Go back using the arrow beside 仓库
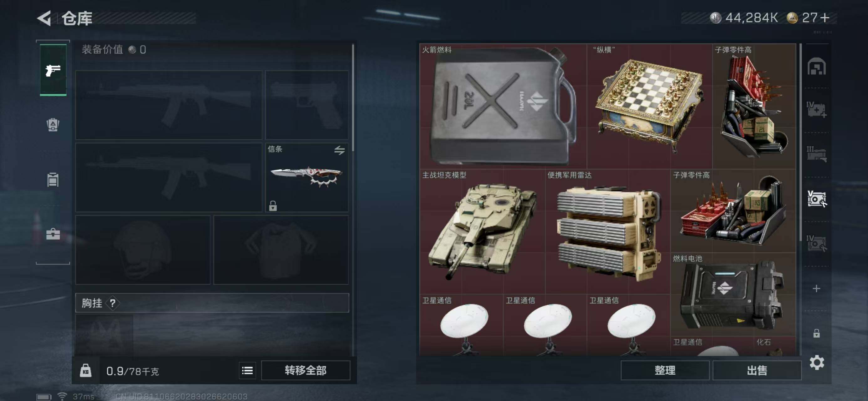The image size is (868, 401). (x=44, y=18)
